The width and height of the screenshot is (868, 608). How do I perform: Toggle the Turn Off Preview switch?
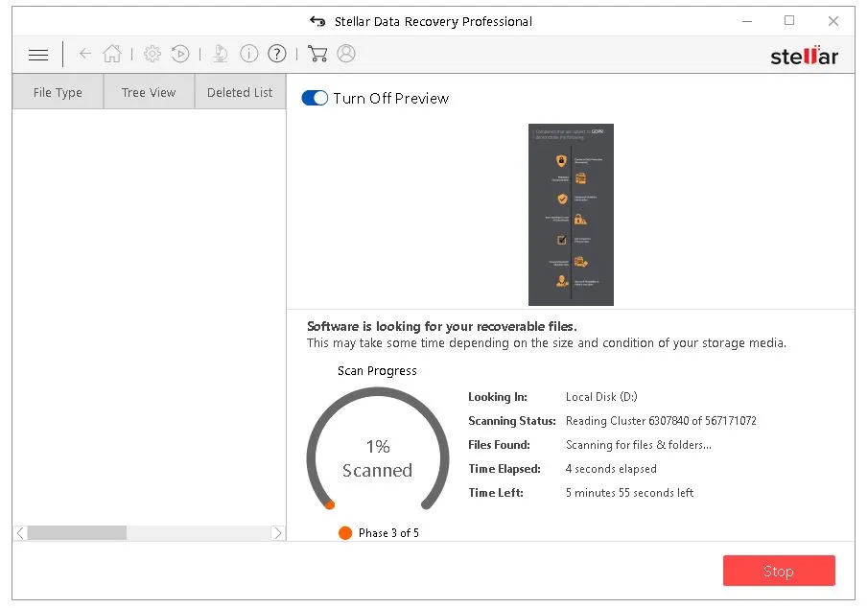tap(315, 98)
